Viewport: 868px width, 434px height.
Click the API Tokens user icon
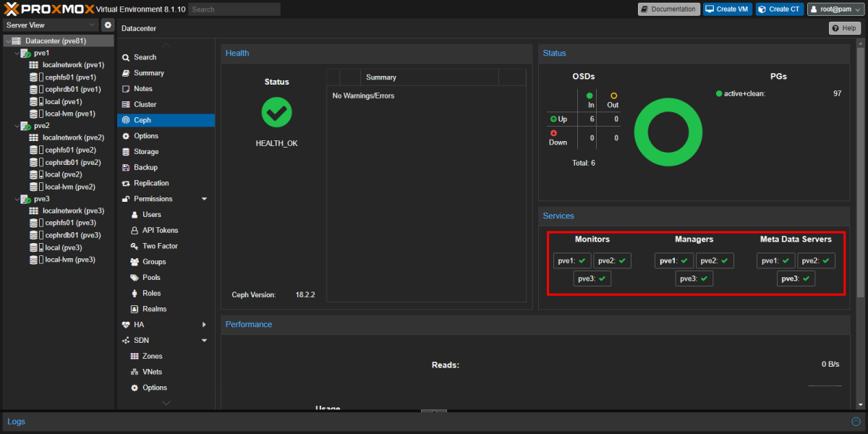pyautogui.click(x=135, y=230)
